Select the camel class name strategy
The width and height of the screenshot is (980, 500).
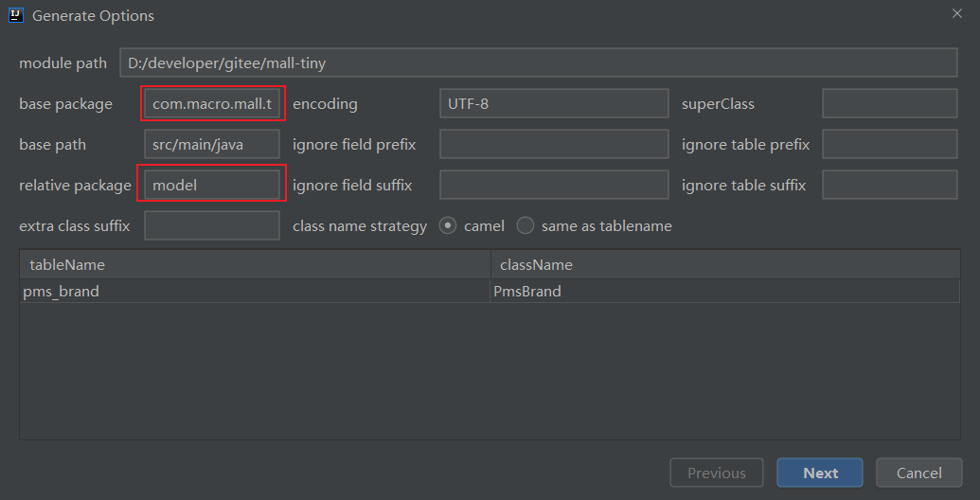click(448, 225)
